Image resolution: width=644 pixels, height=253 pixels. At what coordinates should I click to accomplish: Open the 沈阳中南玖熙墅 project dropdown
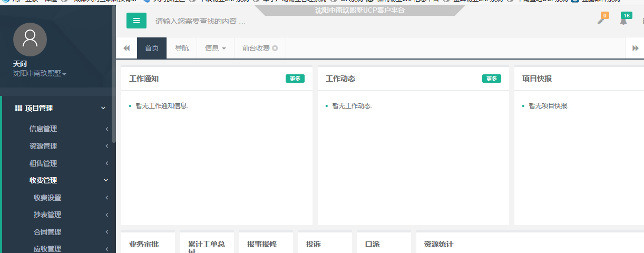[40, 74]
